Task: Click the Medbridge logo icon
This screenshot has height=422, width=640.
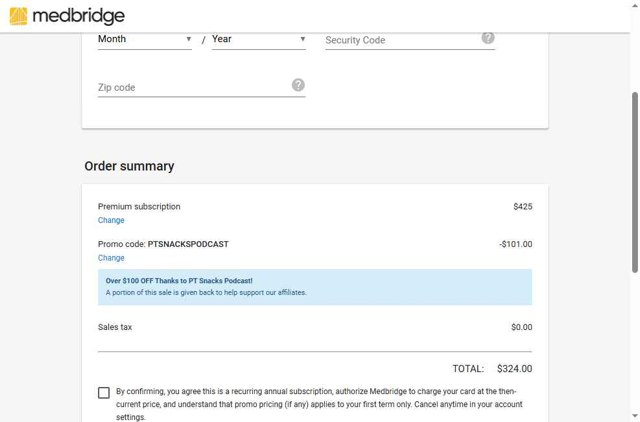Action: 18,16
